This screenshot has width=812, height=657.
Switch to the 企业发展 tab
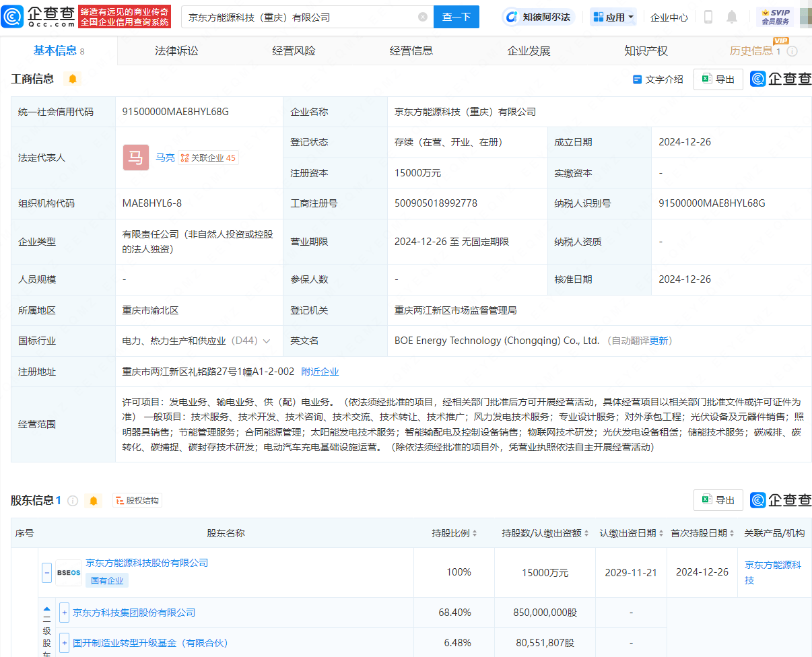(x=529, y=51)
